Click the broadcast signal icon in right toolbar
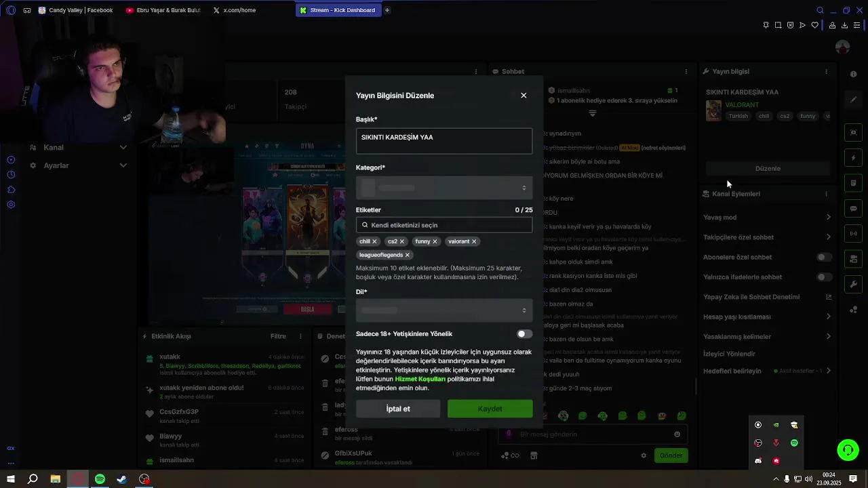 (x=854, y=234)
